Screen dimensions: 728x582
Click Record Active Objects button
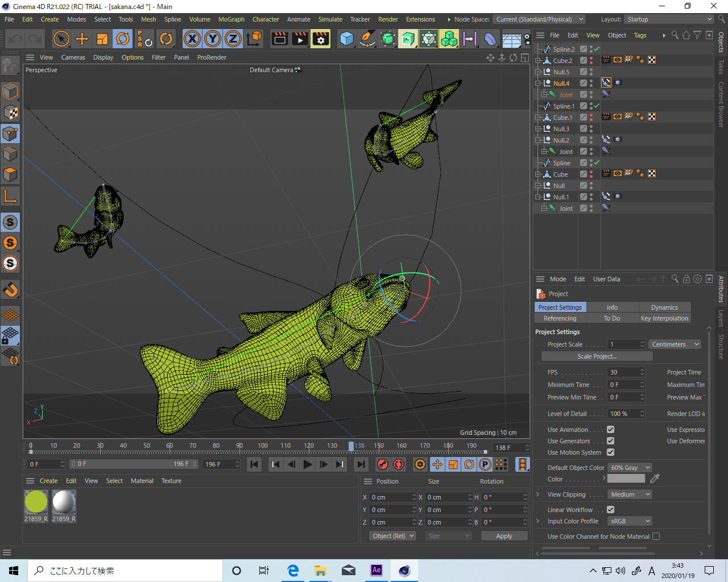(x=383, y=464)
